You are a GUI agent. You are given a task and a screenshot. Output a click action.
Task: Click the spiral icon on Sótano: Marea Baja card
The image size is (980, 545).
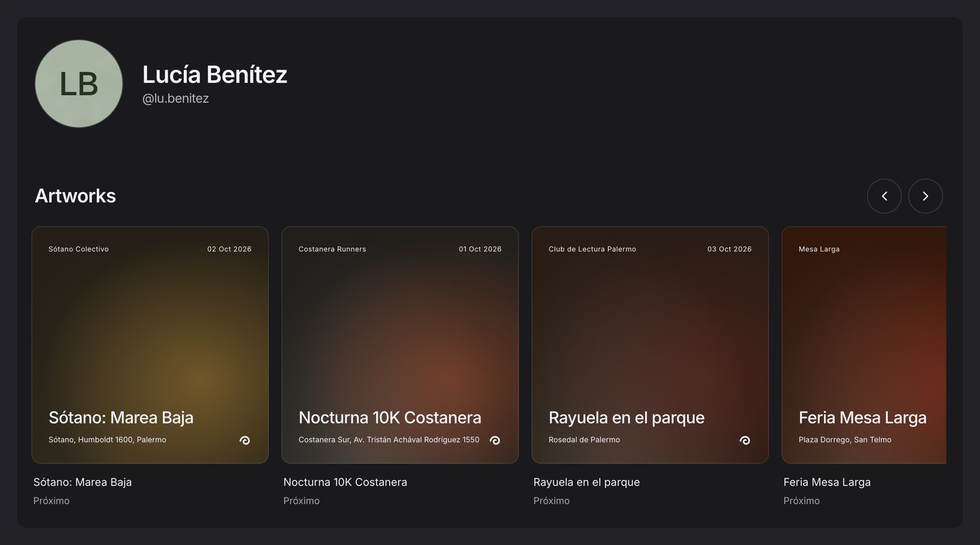[244, 440]
